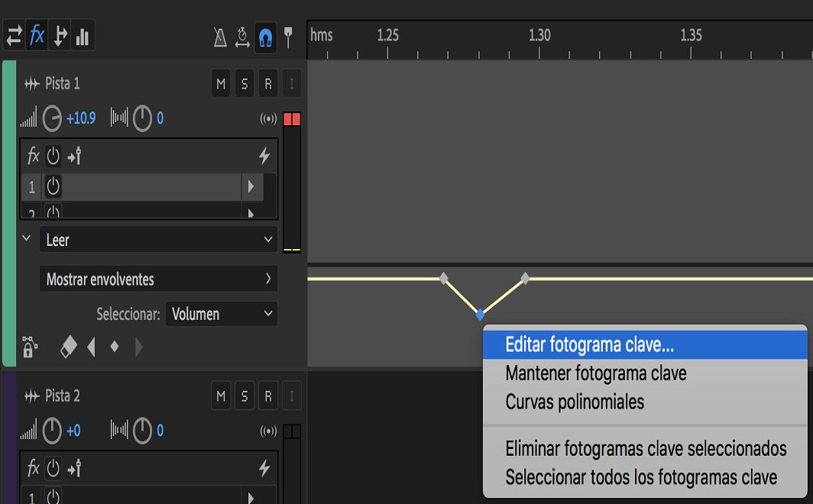
Task: Click the skip cues toolbar icon
Action: click(x=60, y=35)
